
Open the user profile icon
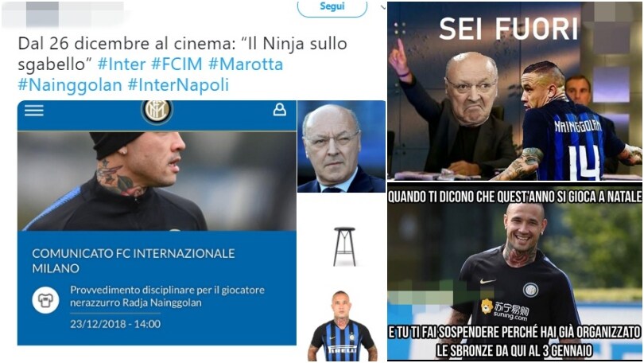click(x=280, y=110)
